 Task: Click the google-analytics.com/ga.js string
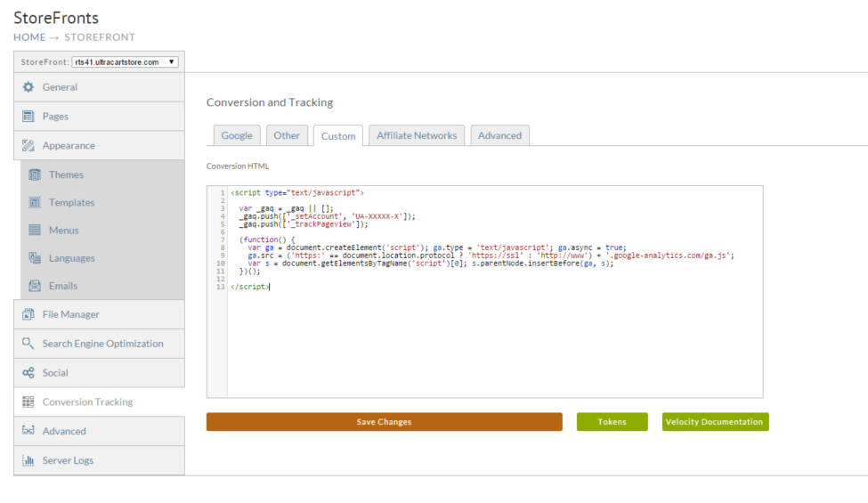667,256
